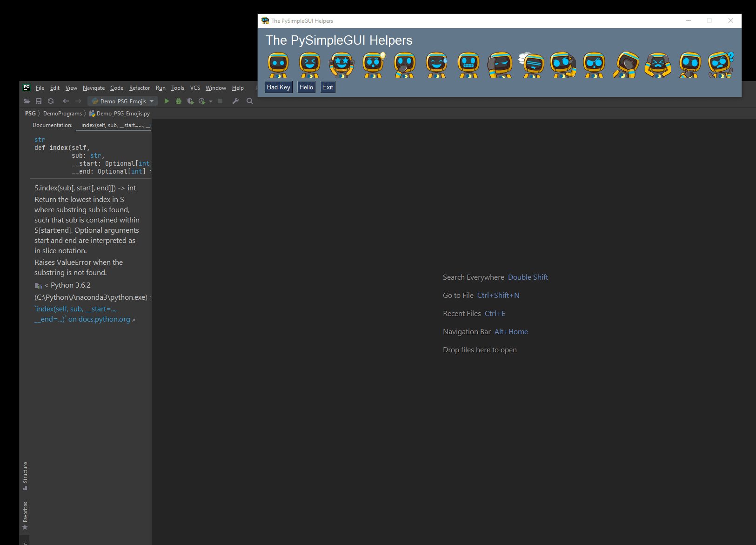Open the Favorites tool window tab
Screen dimensions: 756x545
tap(25, 516)
